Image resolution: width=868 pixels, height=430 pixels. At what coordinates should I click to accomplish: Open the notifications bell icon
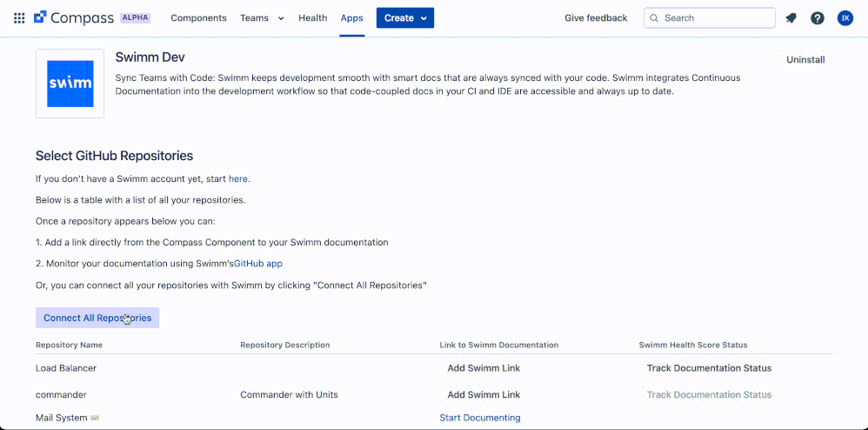tap(791, 18)
